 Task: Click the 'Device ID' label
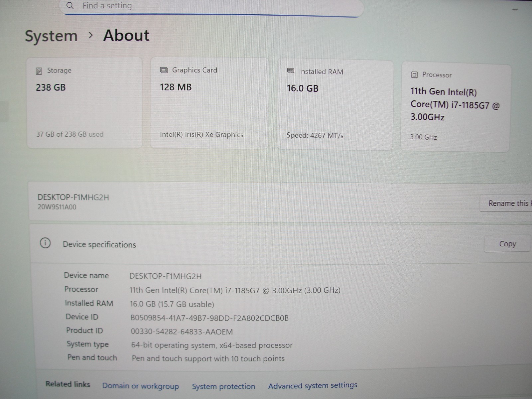click(x=82, y=317)
